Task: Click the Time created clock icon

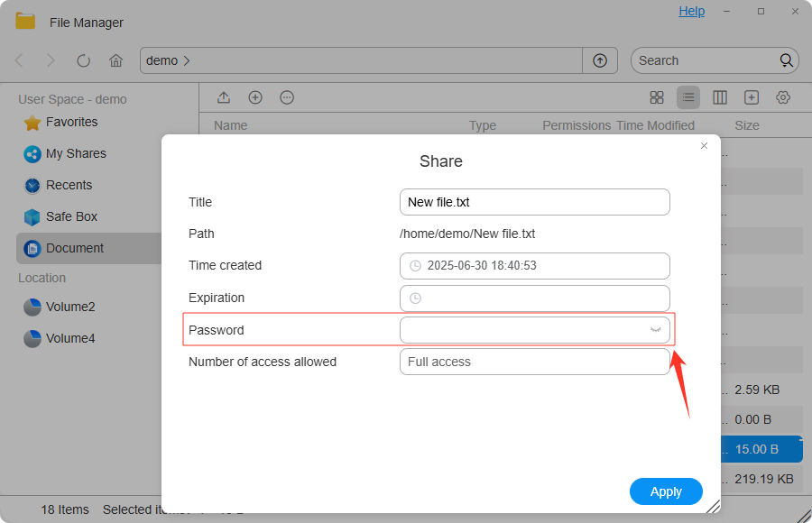Action: (x=415, y=266)
